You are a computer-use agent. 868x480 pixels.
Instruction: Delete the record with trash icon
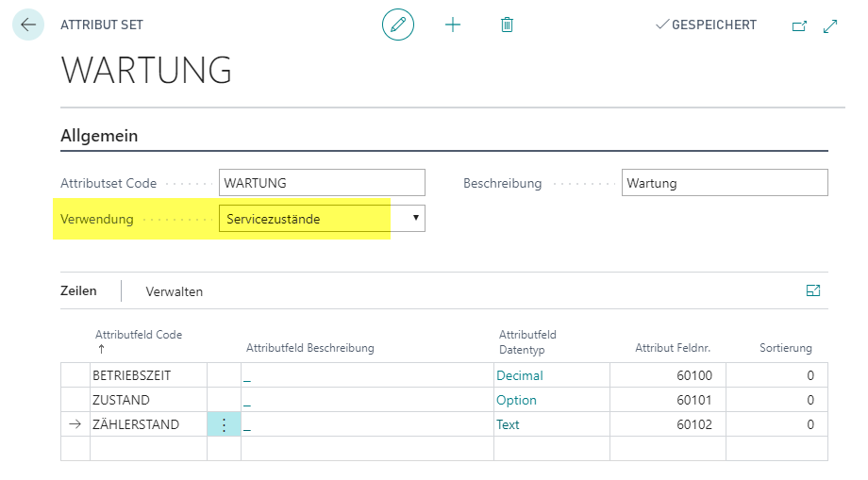pyautogui.click(x=507, y=25)
